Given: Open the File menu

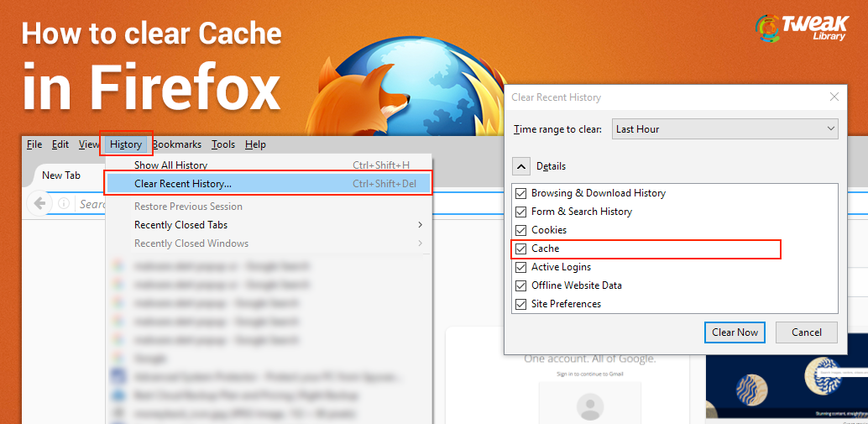Looking at the screenshot, I should [x=34, y=144].
